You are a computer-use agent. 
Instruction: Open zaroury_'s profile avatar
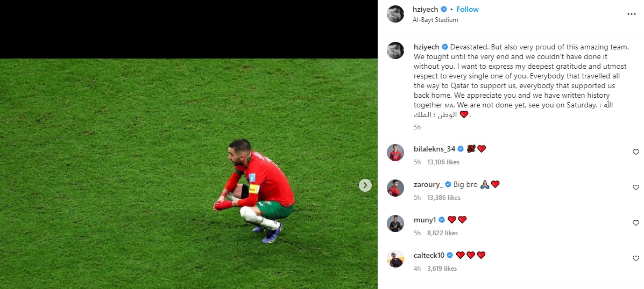tap(395, 188)
